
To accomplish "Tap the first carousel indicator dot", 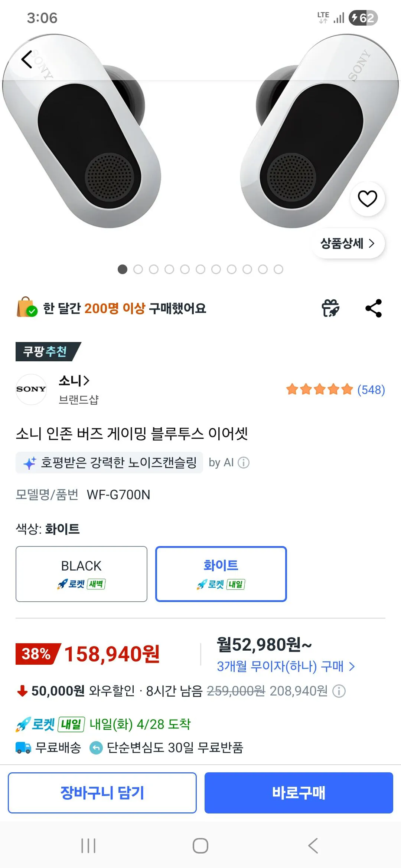I will (x=123, y=270).
